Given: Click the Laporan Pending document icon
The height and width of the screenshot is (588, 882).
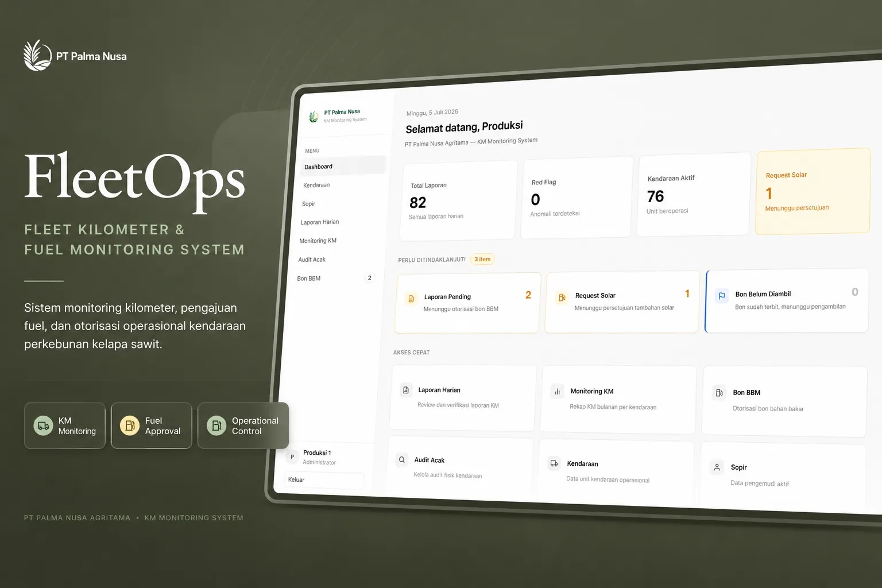Looking at the screenshot, I should tap(411, 299).
